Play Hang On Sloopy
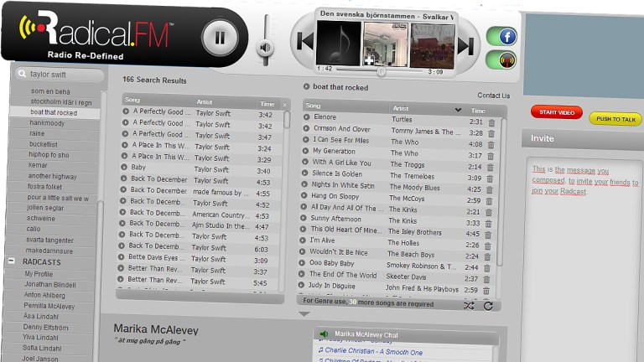The width and height of the screenshot is (644, 362). click(x=304, y=196)
